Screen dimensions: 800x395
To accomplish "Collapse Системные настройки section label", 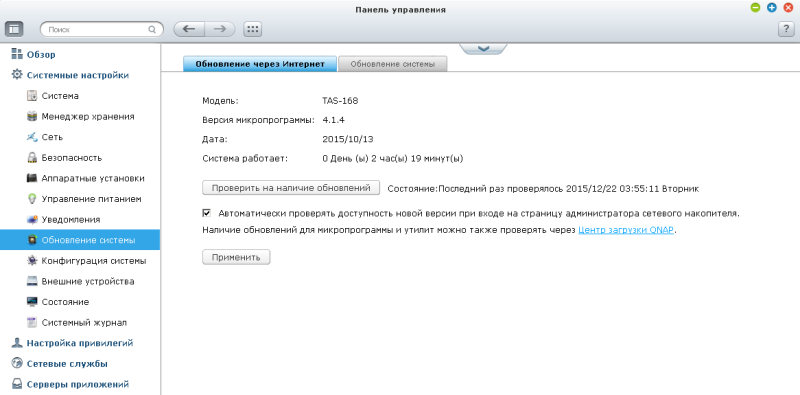I will click(78, 75).
